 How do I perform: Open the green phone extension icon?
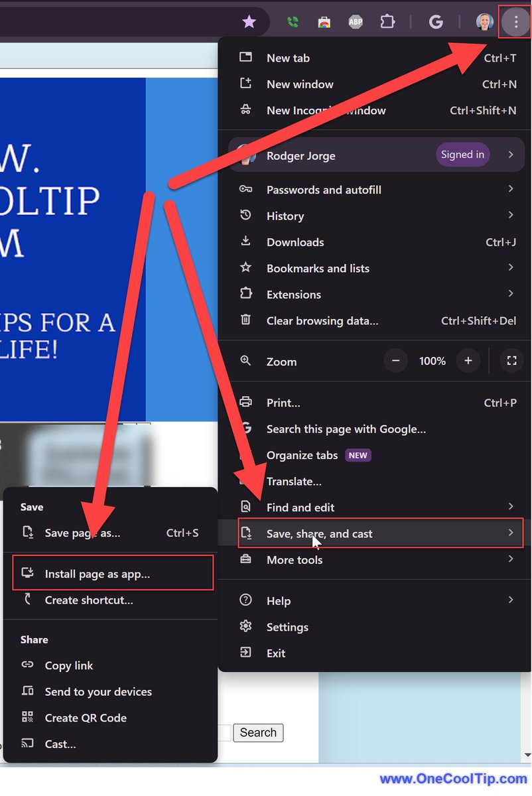coord(293,23)
